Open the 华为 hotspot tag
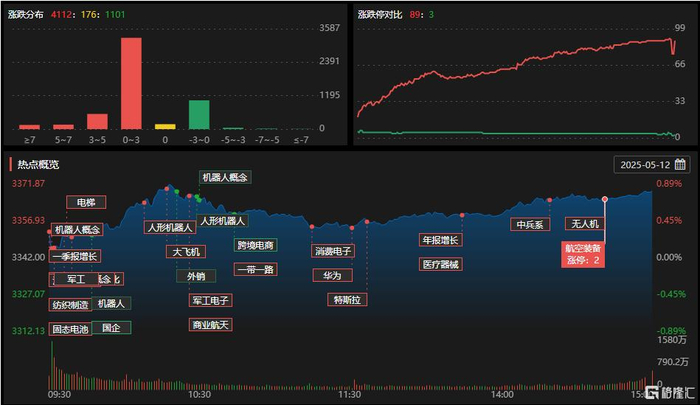The height and width of the screenshot is (405, 700). pos(333,276)
